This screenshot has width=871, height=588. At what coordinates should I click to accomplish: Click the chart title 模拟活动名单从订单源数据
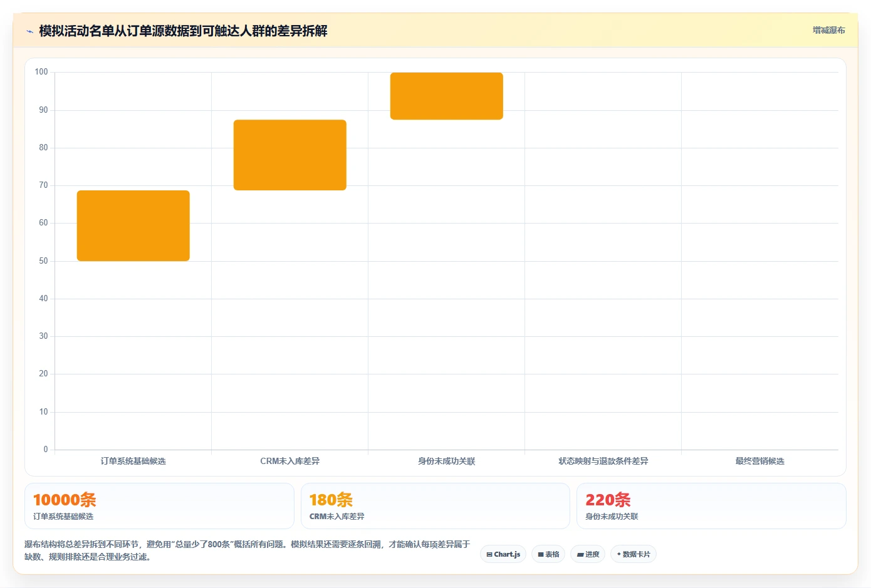[x=183, y=31]
